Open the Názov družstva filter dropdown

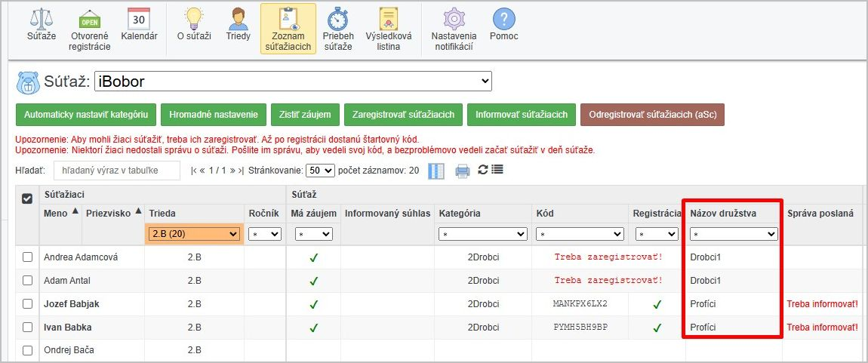coord(734,235)
